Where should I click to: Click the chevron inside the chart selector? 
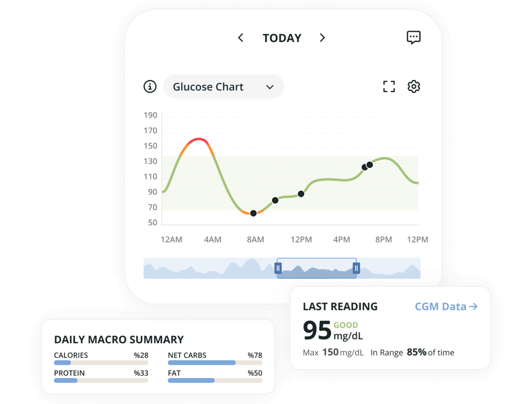pyautogui.click(x=269, y=87)
